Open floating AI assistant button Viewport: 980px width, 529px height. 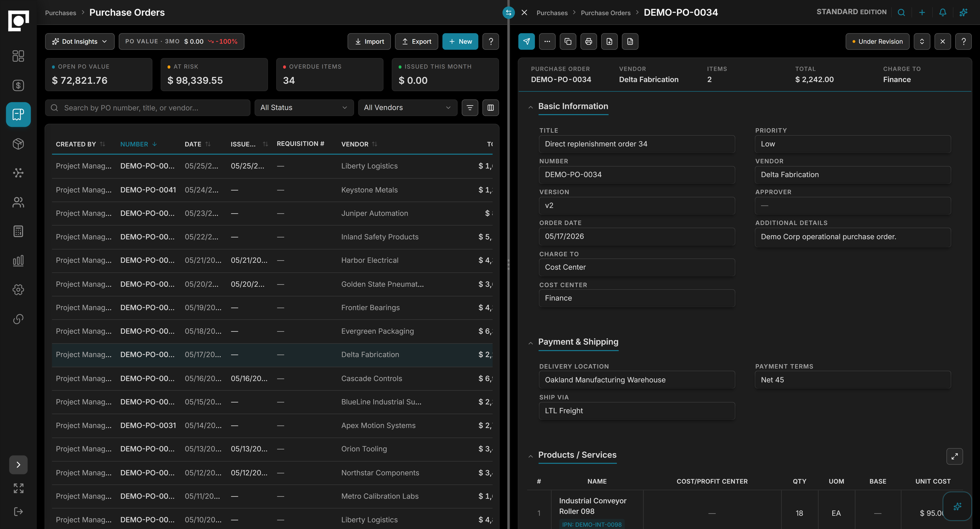(x=957, y=506)
